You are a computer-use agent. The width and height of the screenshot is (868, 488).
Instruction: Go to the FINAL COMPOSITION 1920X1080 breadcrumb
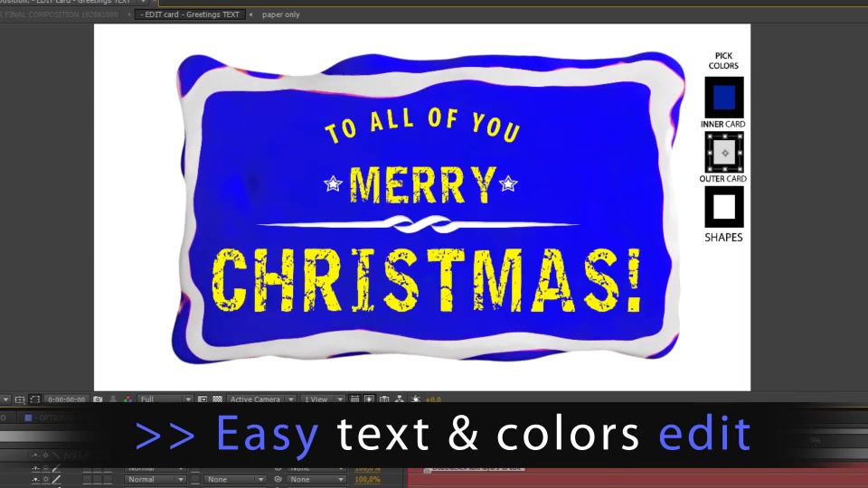click(x=60, y=14)
